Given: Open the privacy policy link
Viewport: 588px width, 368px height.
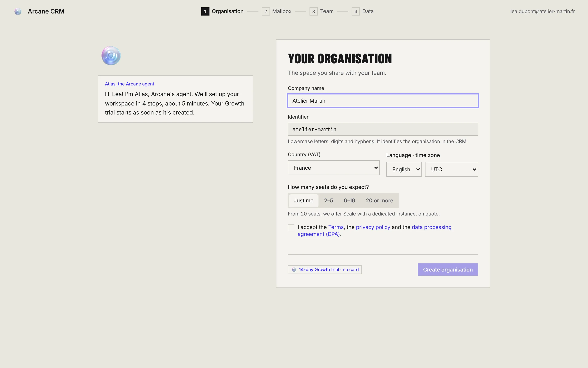Looking at the screenshot, I should (x=373, y=227).
